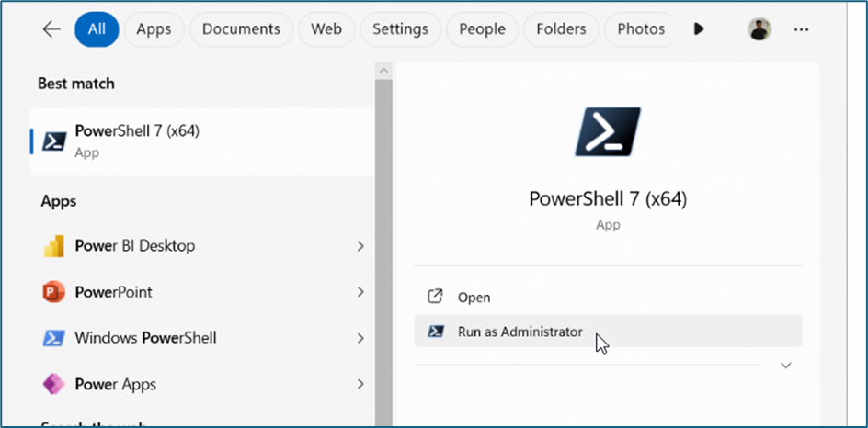Choose the Settings filter tab
The image size is (868, 428).
tap(401, 29)
